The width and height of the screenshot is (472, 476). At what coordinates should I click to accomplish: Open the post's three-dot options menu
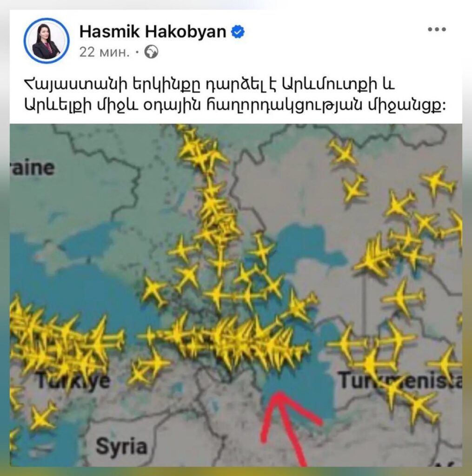(437, 29)
